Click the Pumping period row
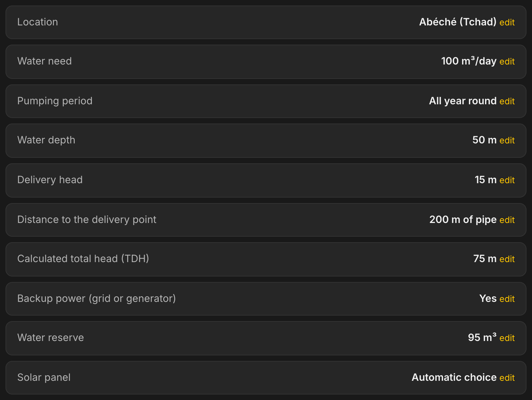This screenshot has width=532, height=400. pyautogui.click(x=266, y=101)
